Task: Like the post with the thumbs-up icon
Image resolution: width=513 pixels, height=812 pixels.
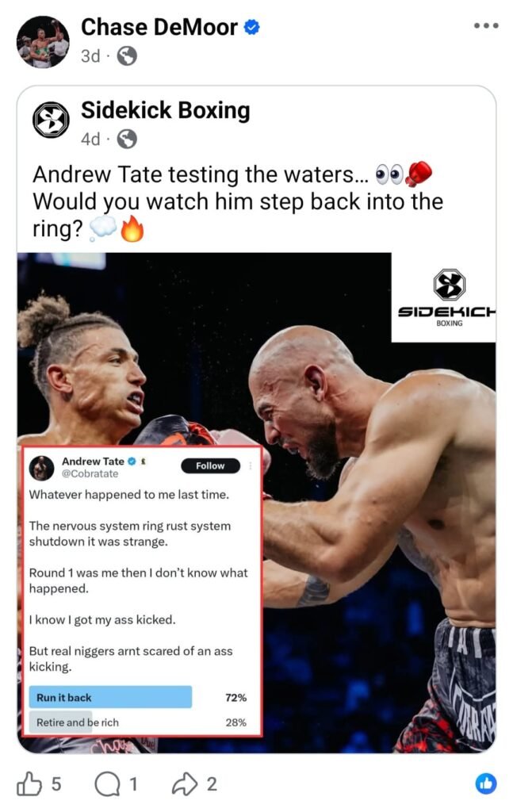Action: [29, 784]
